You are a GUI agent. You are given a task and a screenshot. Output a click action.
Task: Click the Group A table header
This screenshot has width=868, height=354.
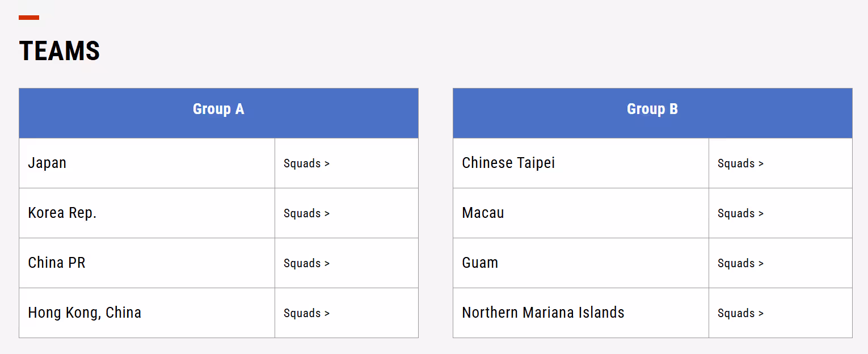click(x=218, y=109)
